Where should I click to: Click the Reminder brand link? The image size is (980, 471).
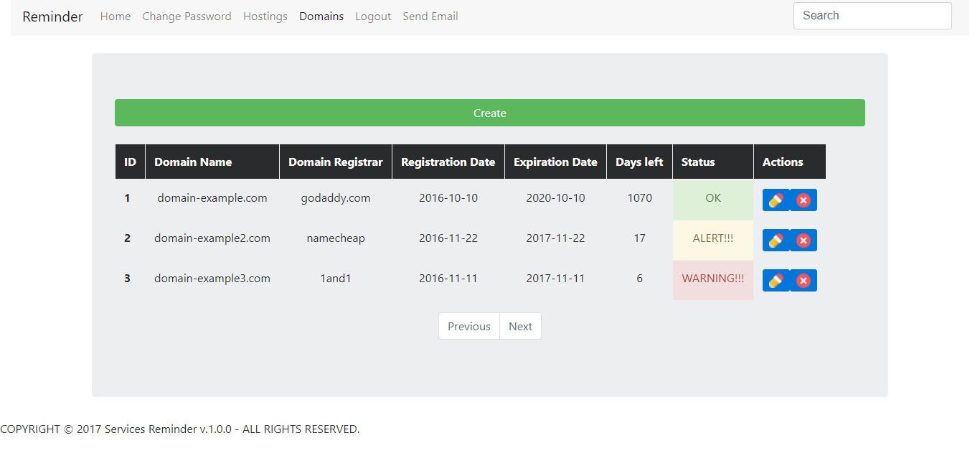point(52,17)
